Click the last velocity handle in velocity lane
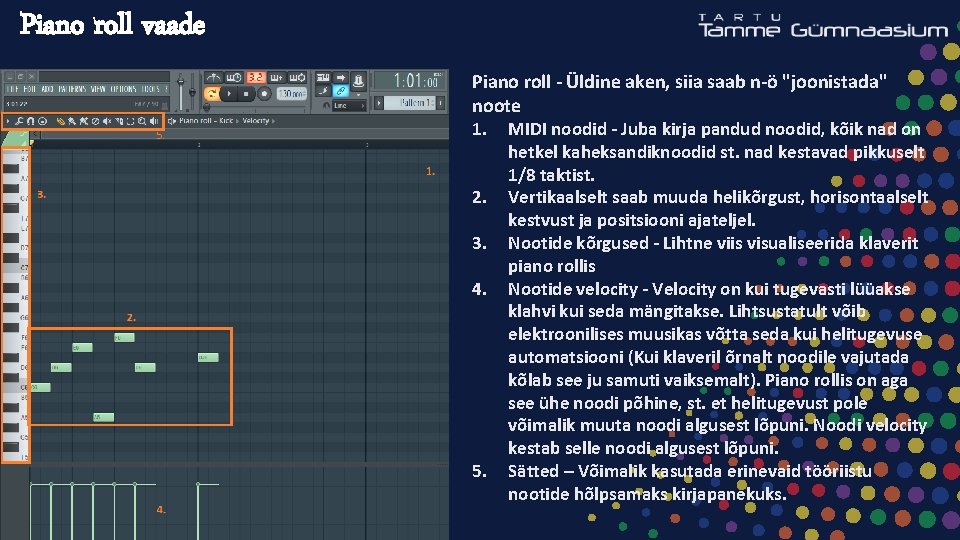This screenshot has width=960, height=540. click(198, 484)
